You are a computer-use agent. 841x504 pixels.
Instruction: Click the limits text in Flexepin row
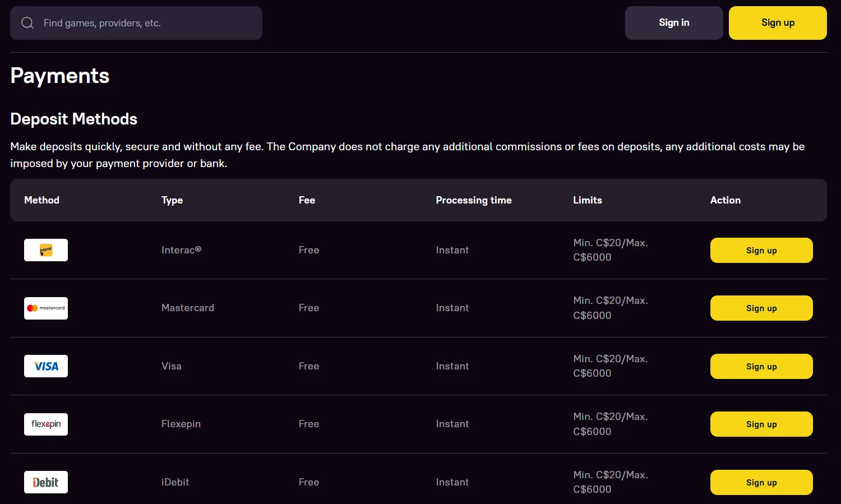[611, 424]
